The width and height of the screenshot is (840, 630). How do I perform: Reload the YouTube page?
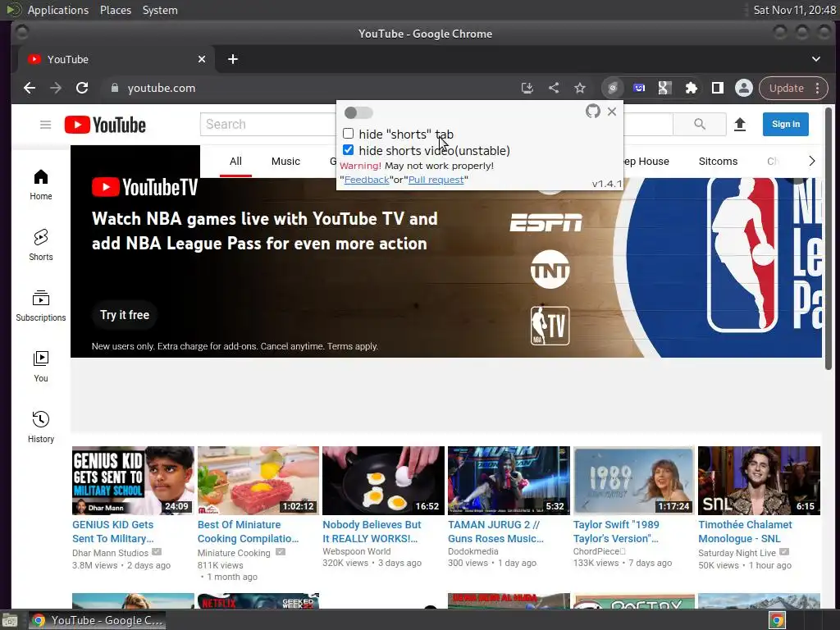pos(82,88)
